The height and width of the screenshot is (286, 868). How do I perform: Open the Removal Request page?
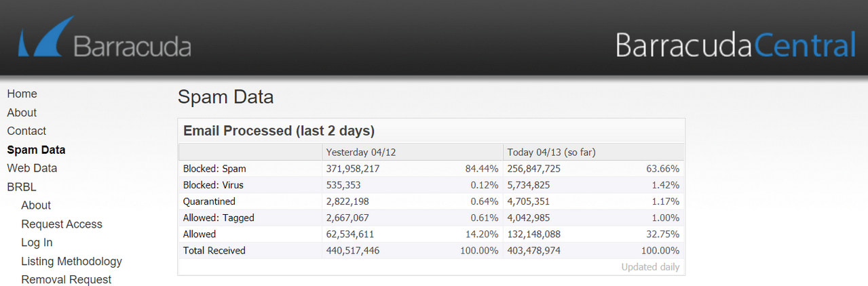point(67,280)
